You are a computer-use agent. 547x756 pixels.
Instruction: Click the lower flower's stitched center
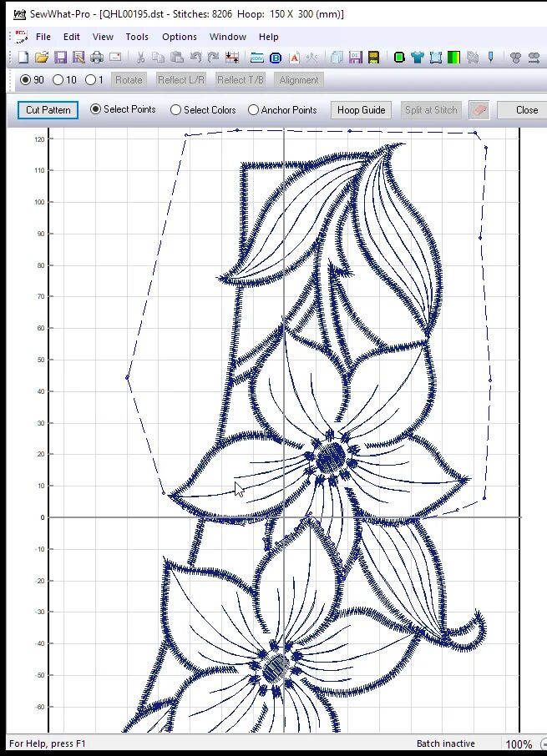[x=276, y=667]
